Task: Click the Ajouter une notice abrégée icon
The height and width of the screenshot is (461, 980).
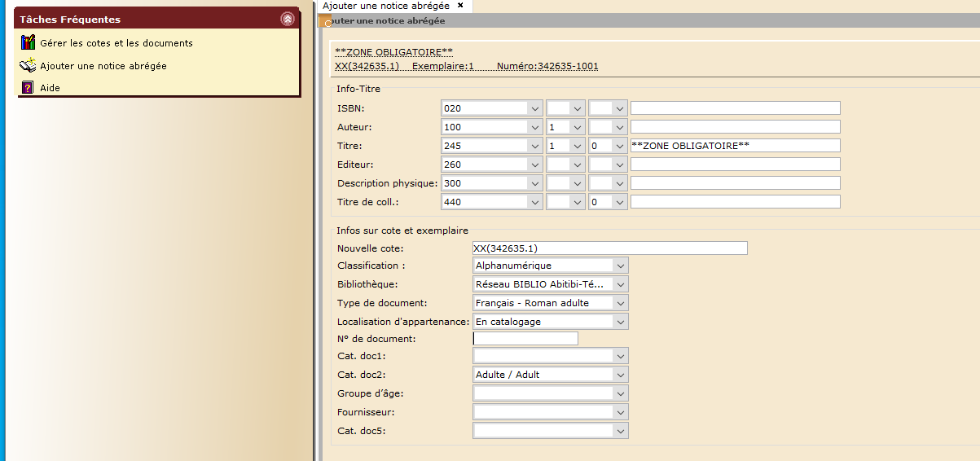Action: [28, 65]
